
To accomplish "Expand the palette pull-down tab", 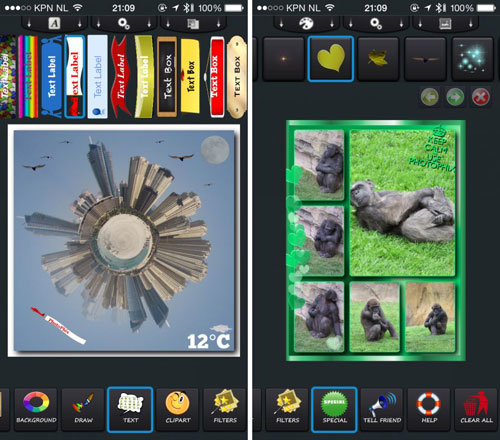I will [306, 23].
